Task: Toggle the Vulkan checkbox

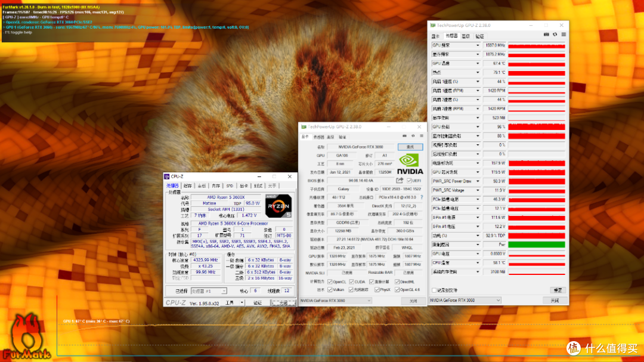Action: [330, 290]
